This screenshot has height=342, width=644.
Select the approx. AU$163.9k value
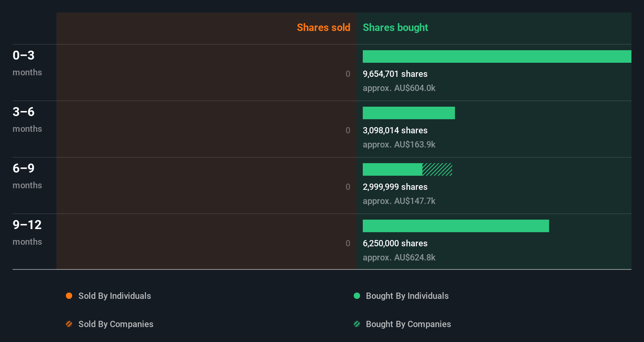click(399, 144)
